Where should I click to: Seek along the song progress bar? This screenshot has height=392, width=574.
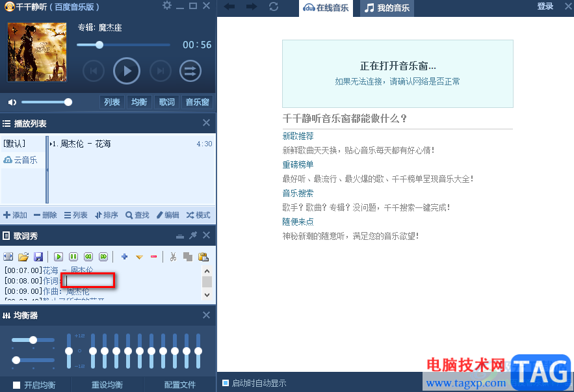[x=124, y=45]
